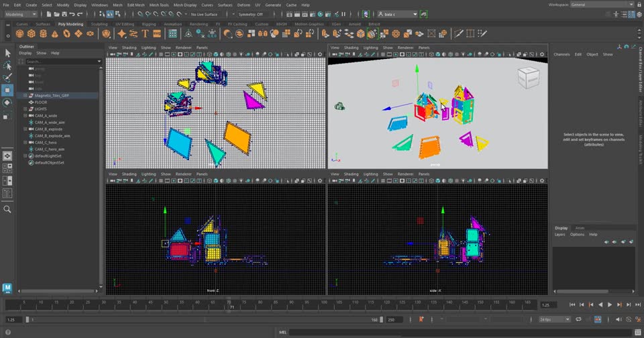Create a polygon sphere from shelf
Viewport: 644px width, 338px height.
(19, 34)
